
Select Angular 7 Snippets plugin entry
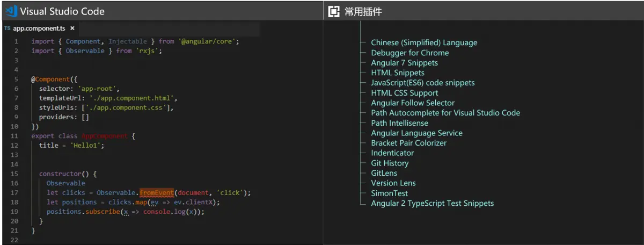point(404,63)
